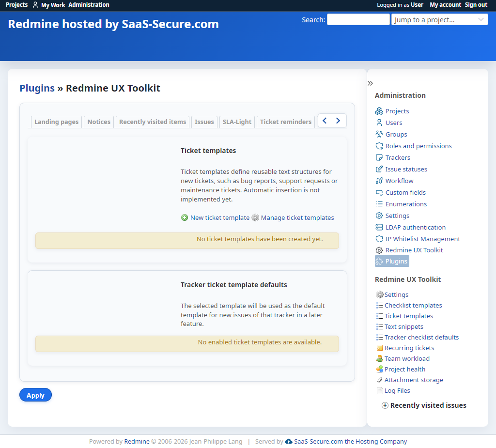The image size is (496, 448).
Task: Open the Jump to a project dropdown
Action: 439,20
